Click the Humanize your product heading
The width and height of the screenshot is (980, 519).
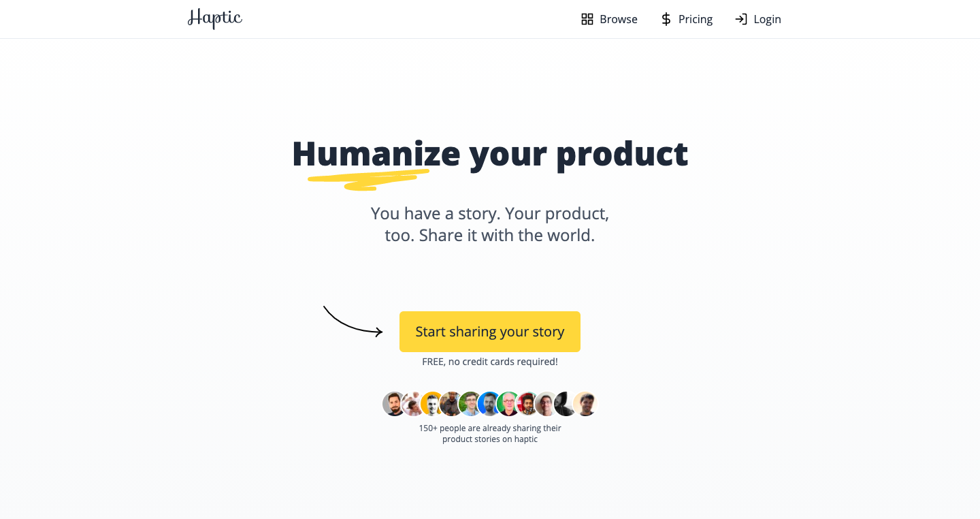(x=490, y=154)
